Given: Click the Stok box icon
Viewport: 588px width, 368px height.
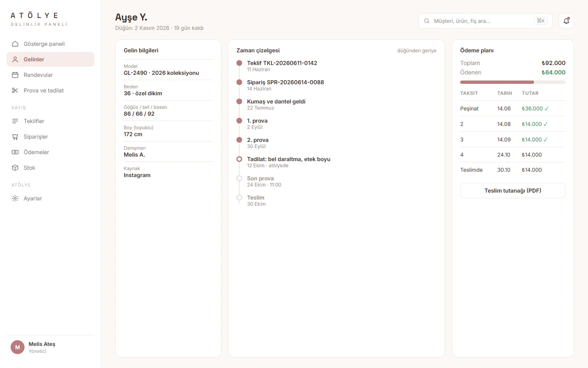Looking at the screenshot, I should click(15, 168).
